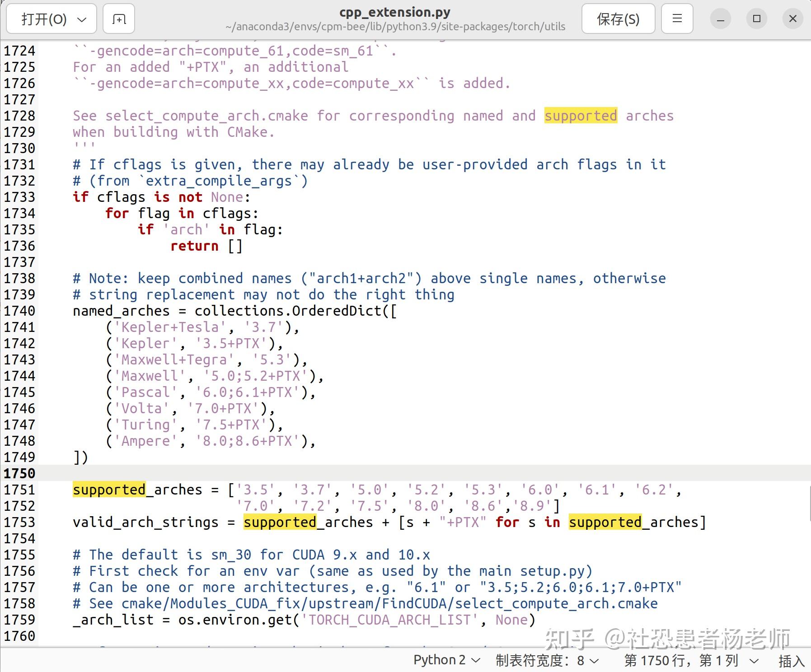The width and height of the screenshot is (811, 672).
Task: Click the file path subtitle in header
Action: tap(395, 27)
